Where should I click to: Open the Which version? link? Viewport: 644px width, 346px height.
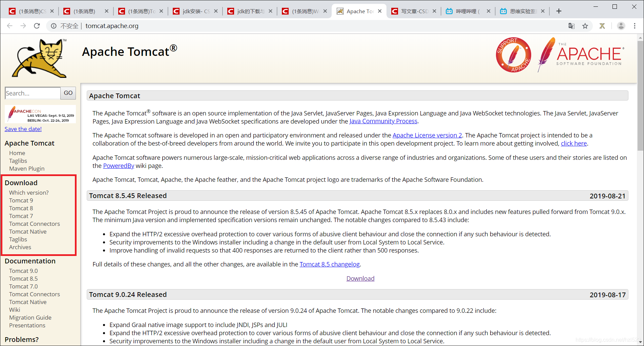click(x=29, y=193)
